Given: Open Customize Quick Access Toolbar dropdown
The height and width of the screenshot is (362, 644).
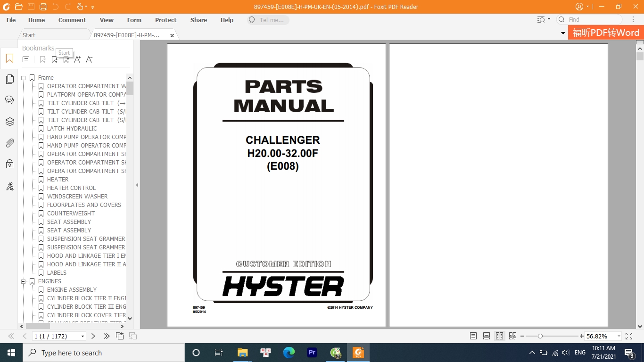Looking at the screenshot, I should click(92, 7).
